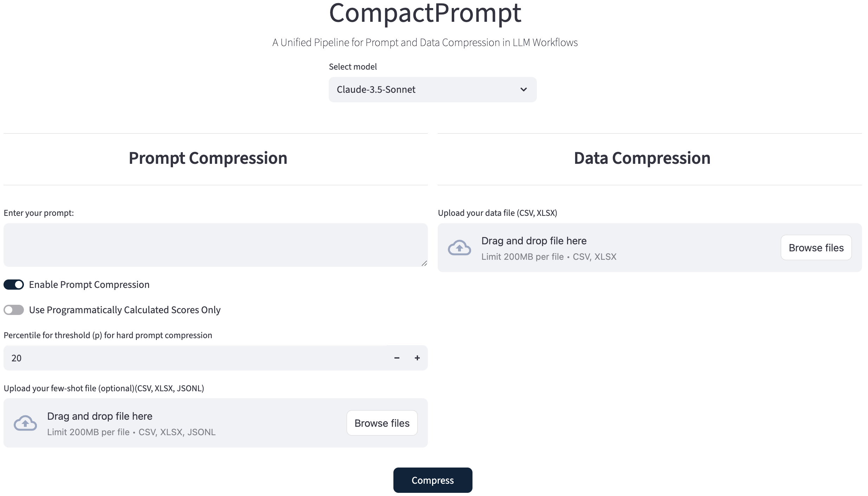
Task: Toggle Enable Prompt Compression switch
Action: [x=14, y=284]
